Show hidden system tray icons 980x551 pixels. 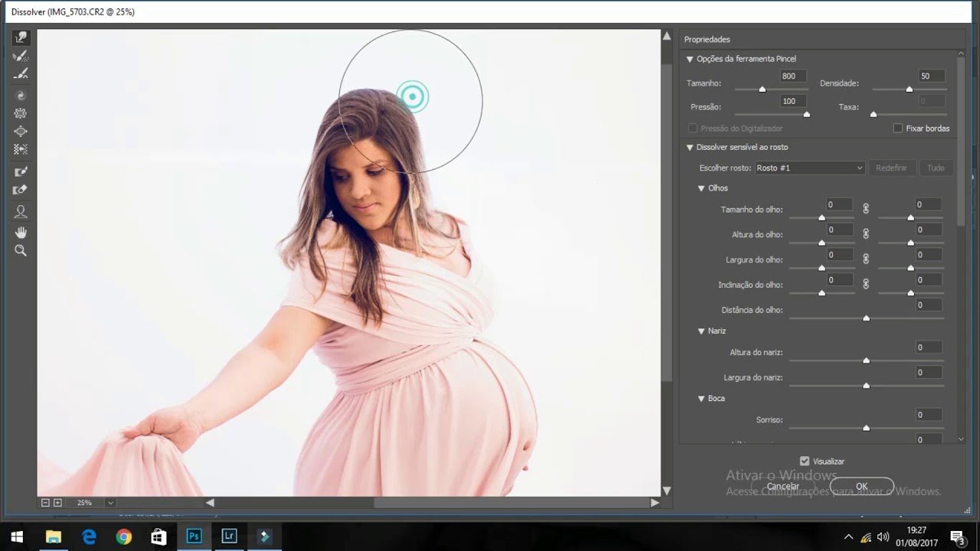pos(848,536)
